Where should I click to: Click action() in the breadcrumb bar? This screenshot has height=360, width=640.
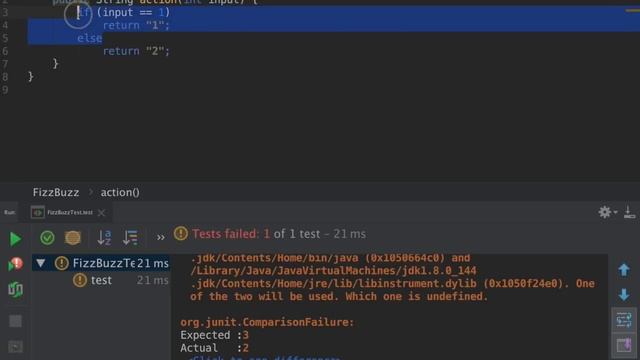120,192
